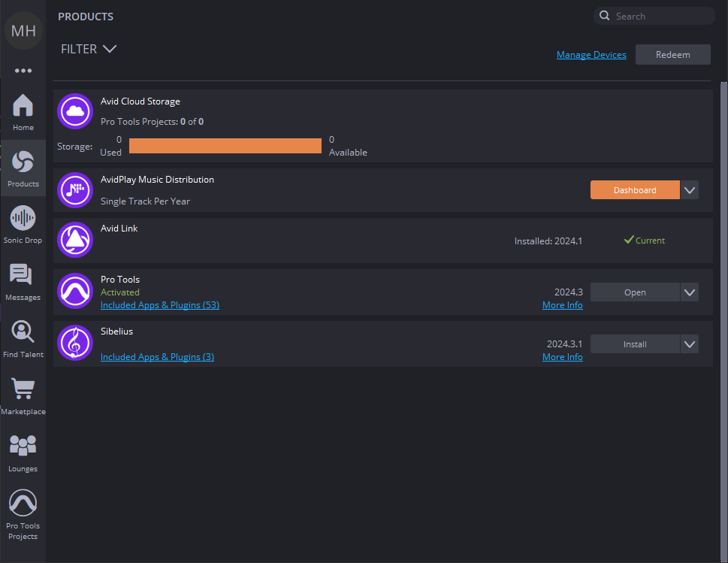The image size is (728, 563).
Task: Open the AvidPlay Dashboard button
Action: point(635,190)
